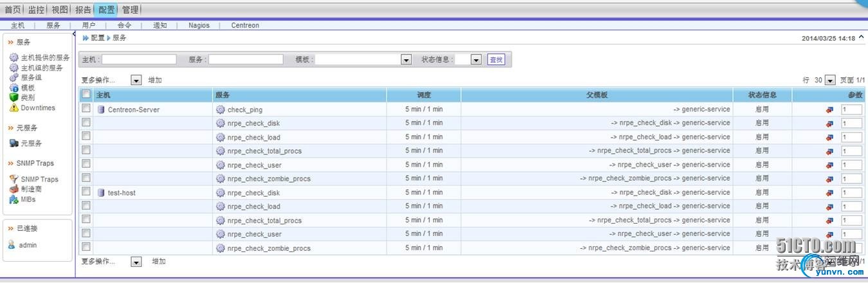Viewport: 868px width, 283px height.
Task: Switch to Nagios submenu tab
Action: point(199,25)
